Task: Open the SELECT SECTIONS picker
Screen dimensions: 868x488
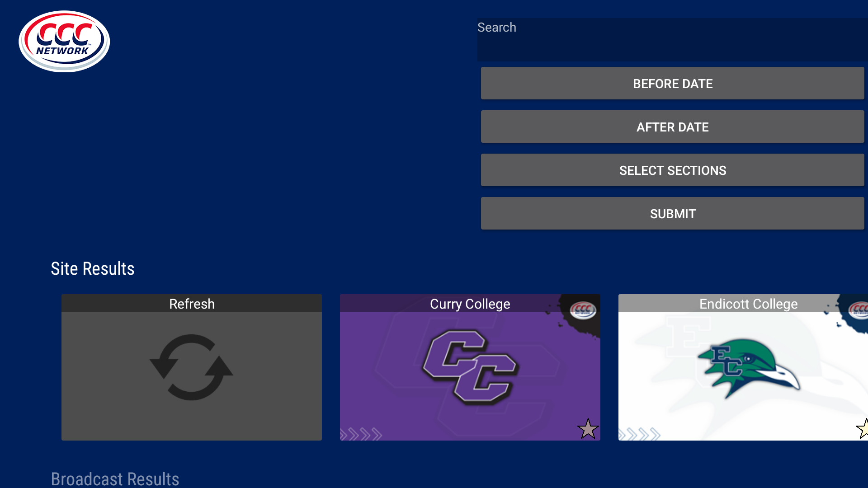Action: (x=672, y=170)
